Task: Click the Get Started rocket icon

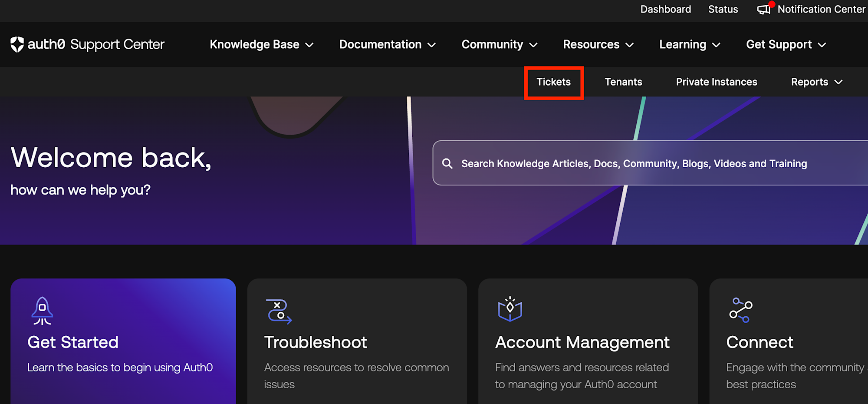Action: point(42,311)
